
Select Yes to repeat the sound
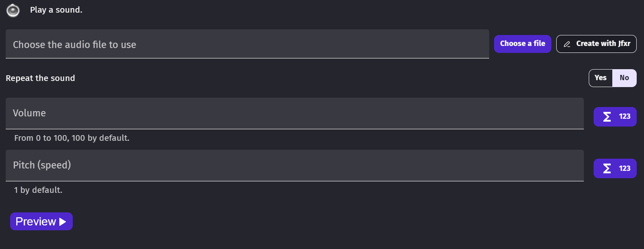pos(601,78)
